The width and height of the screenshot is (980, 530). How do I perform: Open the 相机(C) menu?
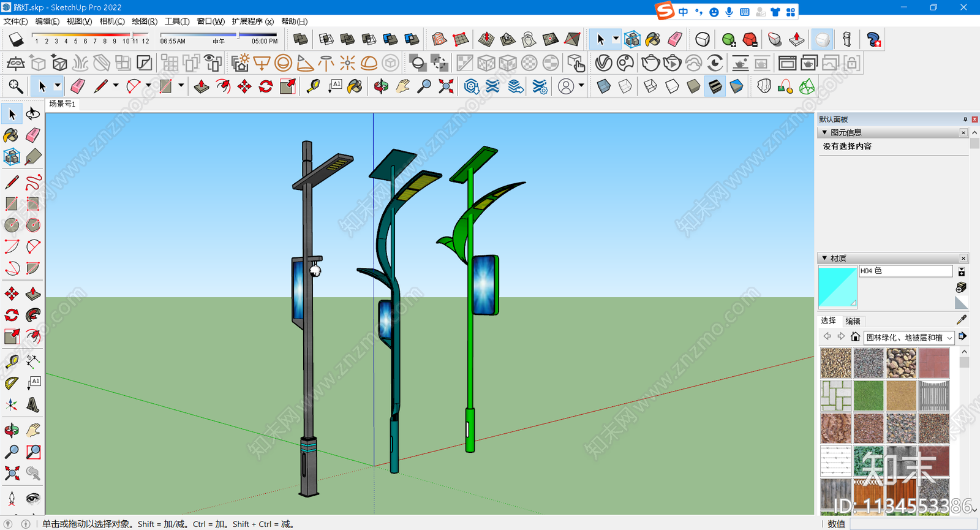coord(112,21)
